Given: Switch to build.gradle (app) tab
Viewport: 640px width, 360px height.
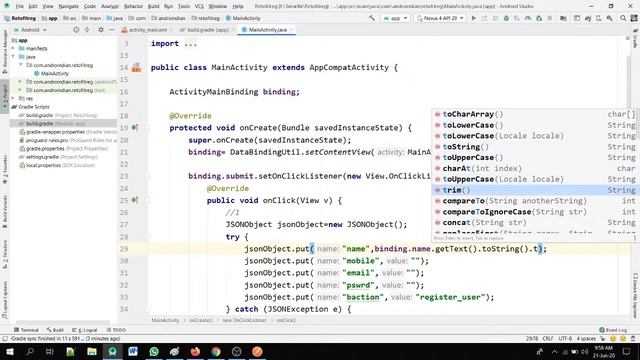Looking at the screenshot, I should pos(207,30).
